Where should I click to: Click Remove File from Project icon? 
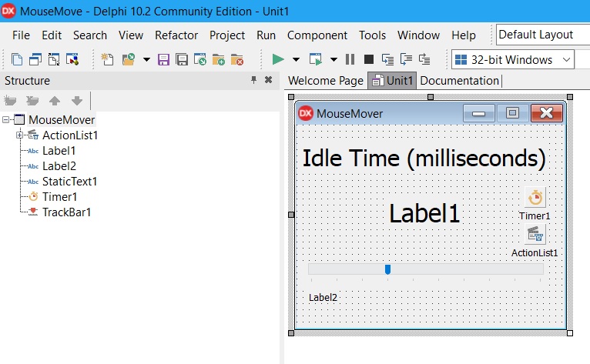pos(237,59)
